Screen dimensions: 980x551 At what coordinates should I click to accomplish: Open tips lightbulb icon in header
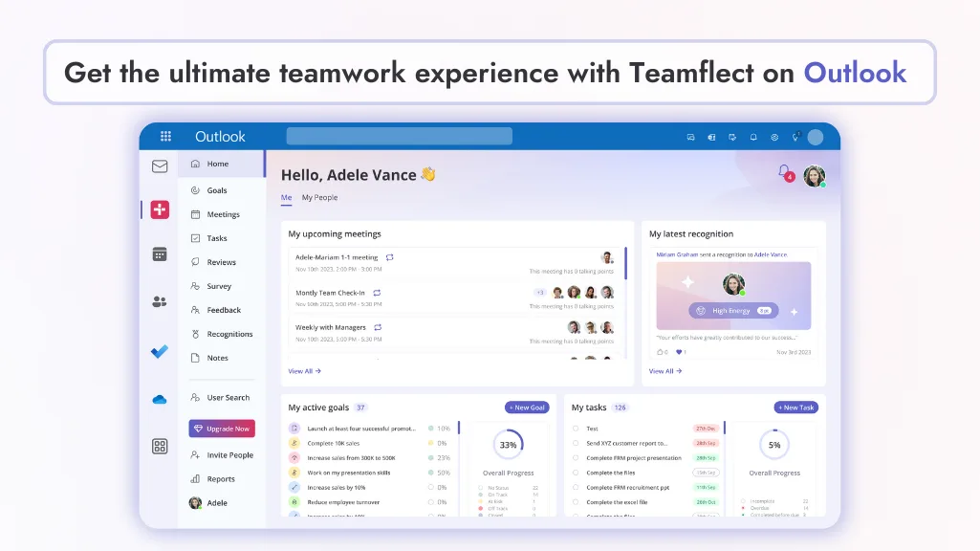(x=795, y=137)
